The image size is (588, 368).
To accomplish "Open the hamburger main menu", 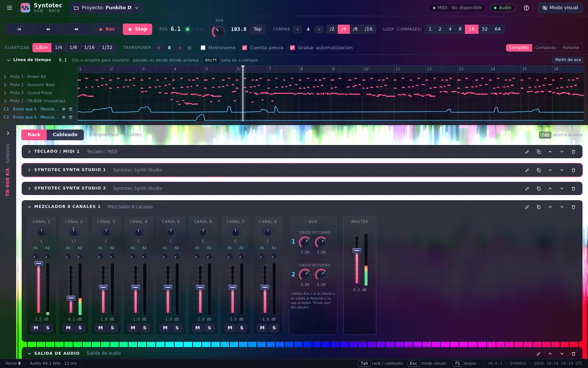I will coord(10,8).
